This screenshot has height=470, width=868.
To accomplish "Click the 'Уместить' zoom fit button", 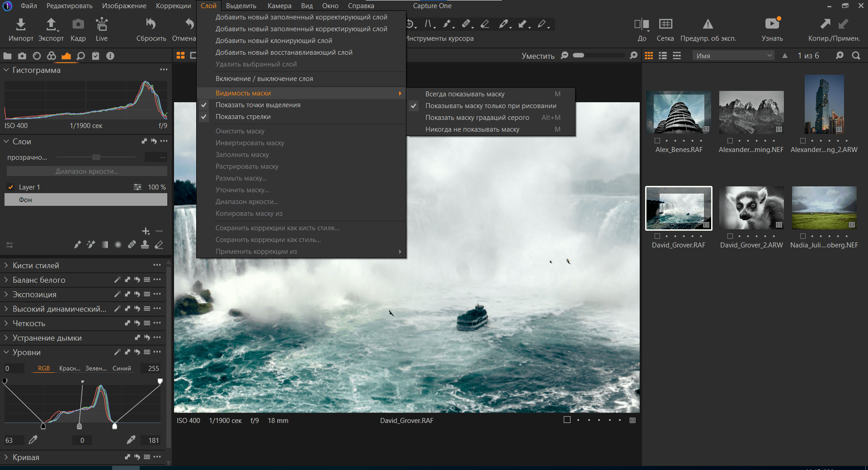I will point(538,56).
